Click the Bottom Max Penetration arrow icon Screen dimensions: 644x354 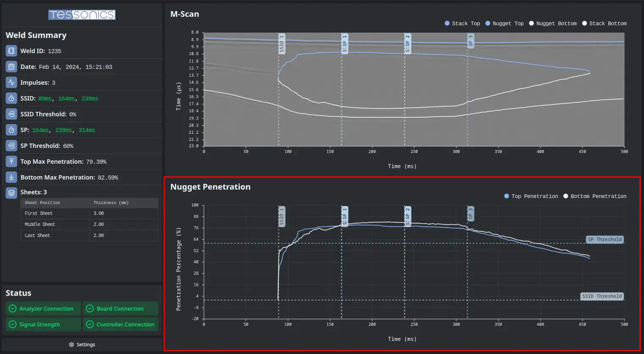click(11, 177)
